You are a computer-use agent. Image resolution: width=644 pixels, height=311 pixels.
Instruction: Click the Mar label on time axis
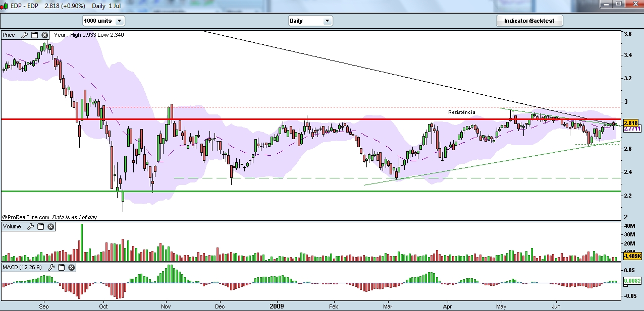388,306
